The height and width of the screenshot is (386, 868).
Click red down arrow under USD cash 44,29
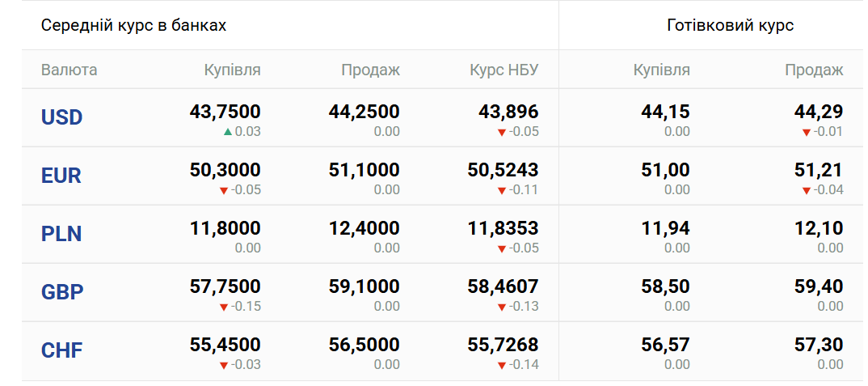[806, 132]
